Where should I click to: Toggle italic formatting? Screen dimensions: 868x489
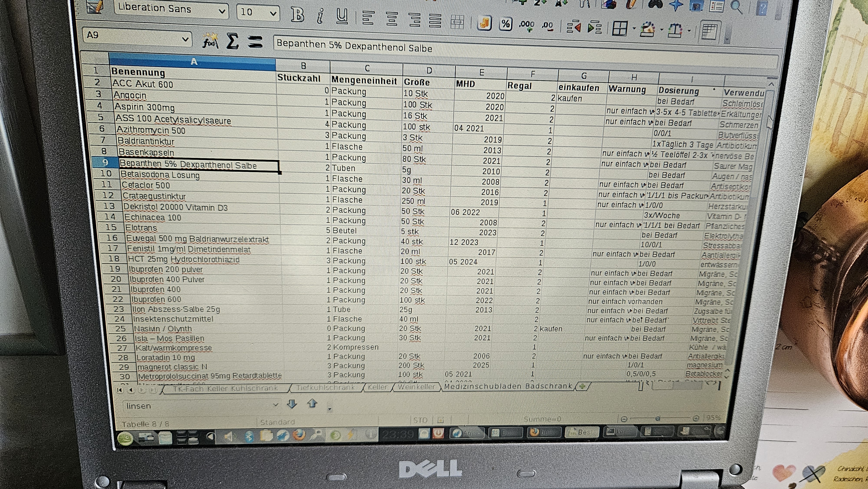[x=321, y=16]
